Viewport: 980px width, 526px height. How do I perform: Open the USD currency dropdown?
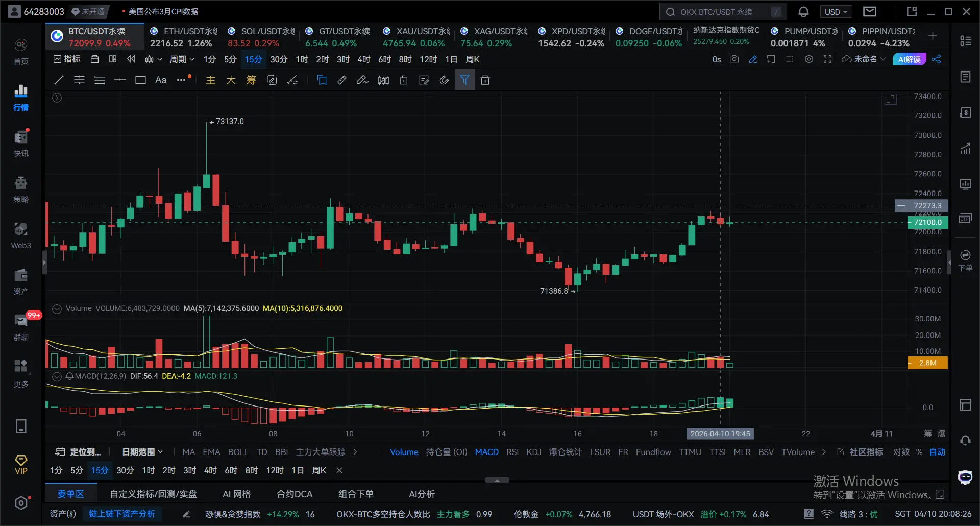pyautogui.click(x=836, y=12)
